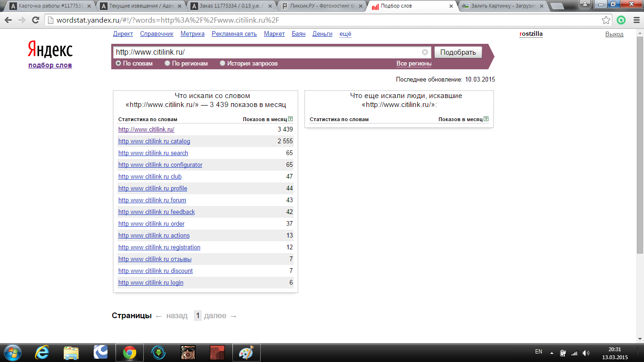The image size is (644, 362).
Task: Bookmark this page with the star icon
Action: pos(606,20)
